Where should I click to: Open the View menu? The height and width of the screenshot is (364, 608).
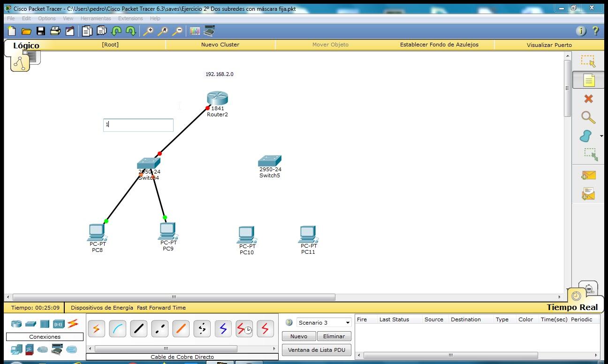(68, 18)
